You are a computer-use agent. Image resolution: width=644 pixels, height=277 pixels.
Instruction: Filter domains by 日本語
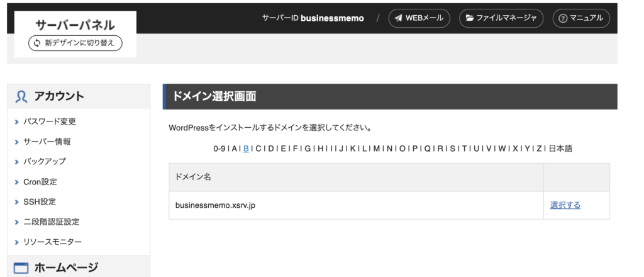click(x=560, y=149)
